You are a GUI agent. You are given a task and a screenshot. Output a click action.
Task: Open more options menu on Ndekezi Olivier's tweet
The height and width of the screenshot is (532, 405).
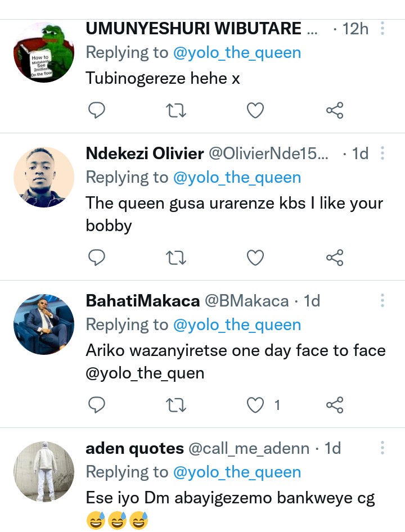tap(382, 153)
